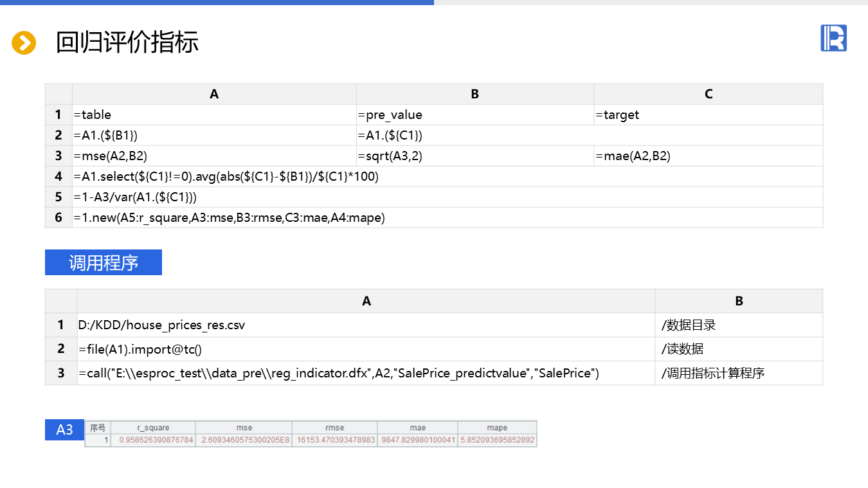
Task: Click the /读数据 comment cell
Action: click(739, 349)
